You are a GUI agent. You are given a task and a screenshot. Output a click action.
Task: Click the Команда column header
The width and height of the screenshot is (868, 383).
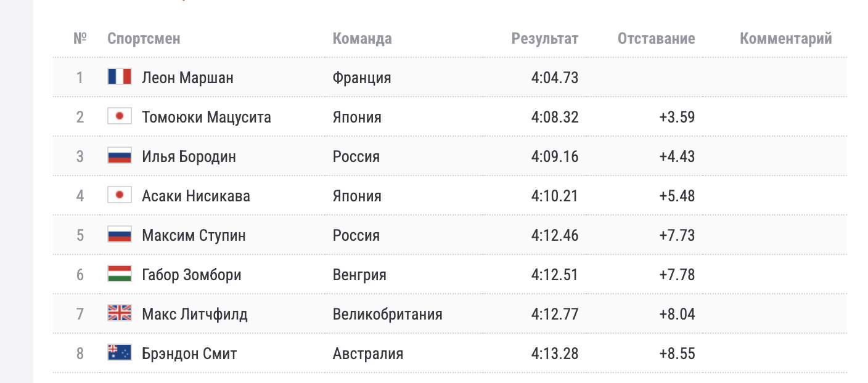(x=362, y=38)
